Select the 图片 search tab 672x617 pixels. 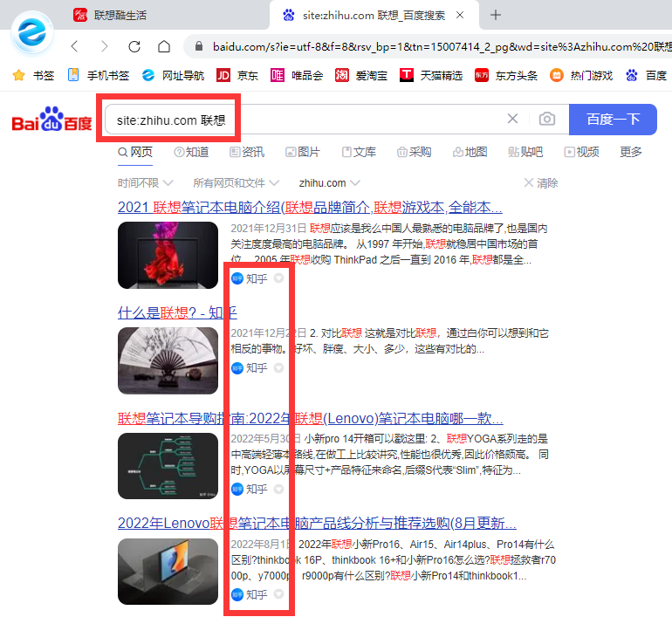tap(303, 152)
